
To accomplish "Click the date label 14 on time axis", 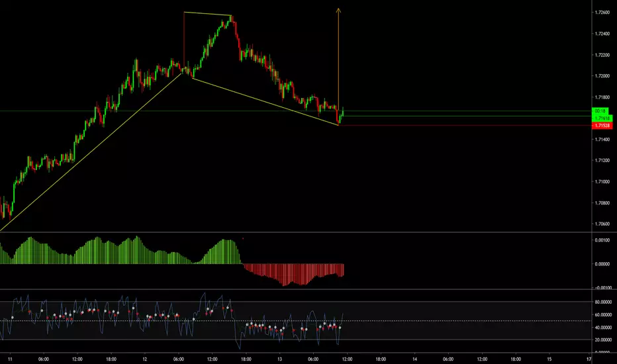I will coord(414,359).
